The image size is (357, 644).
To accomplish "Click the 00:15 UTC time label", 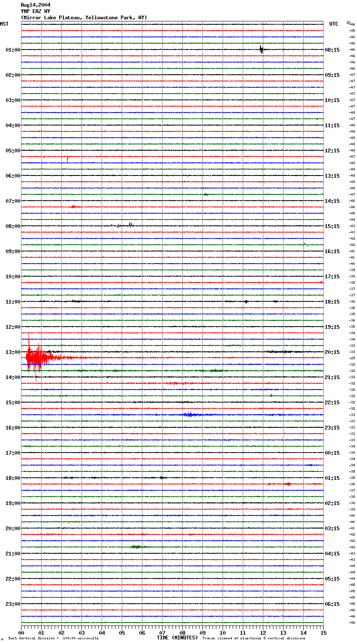I will 332,453.
